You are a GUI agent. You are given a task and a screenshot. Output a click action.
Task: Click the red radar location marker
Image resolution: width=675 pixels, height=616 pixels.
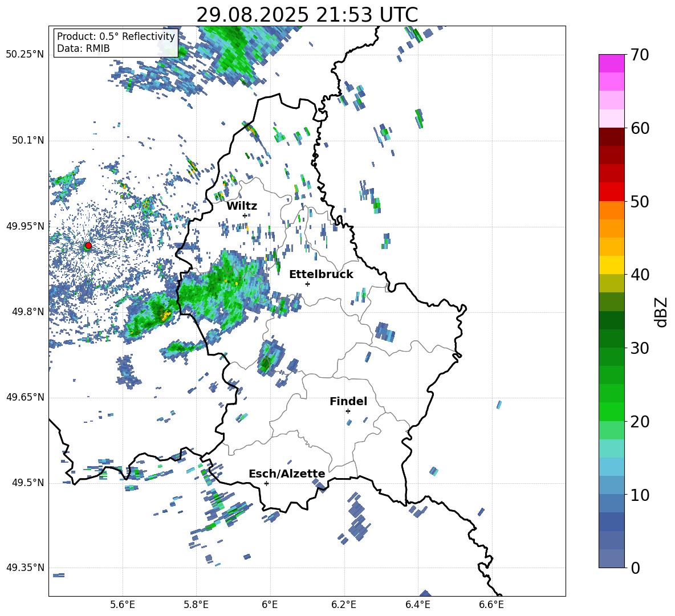coord(88,246)
